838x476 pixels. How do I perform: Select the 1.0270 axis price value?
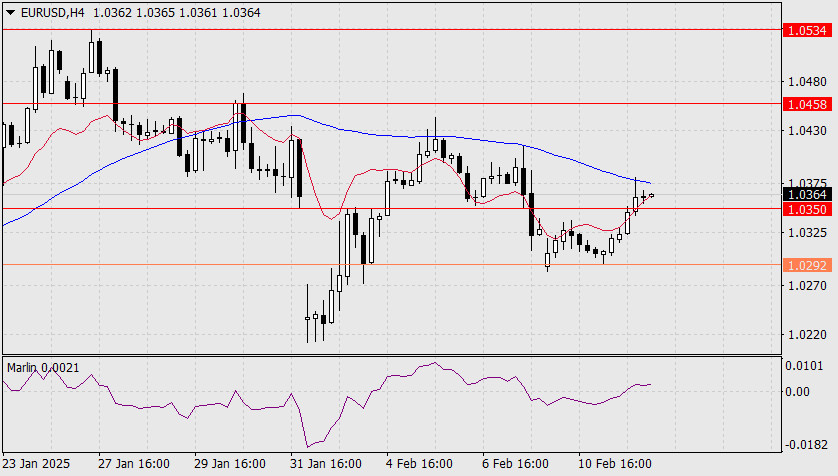click(x=808, y=285)
